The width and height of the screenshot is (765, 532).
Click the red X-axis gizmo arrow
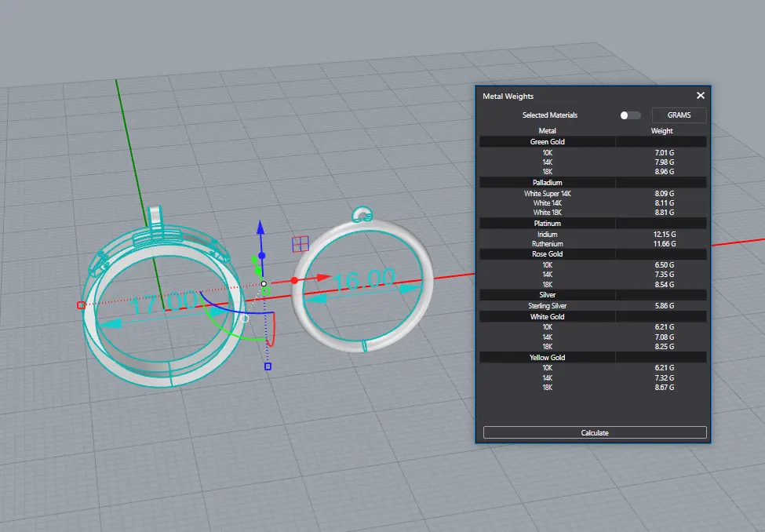323,277
